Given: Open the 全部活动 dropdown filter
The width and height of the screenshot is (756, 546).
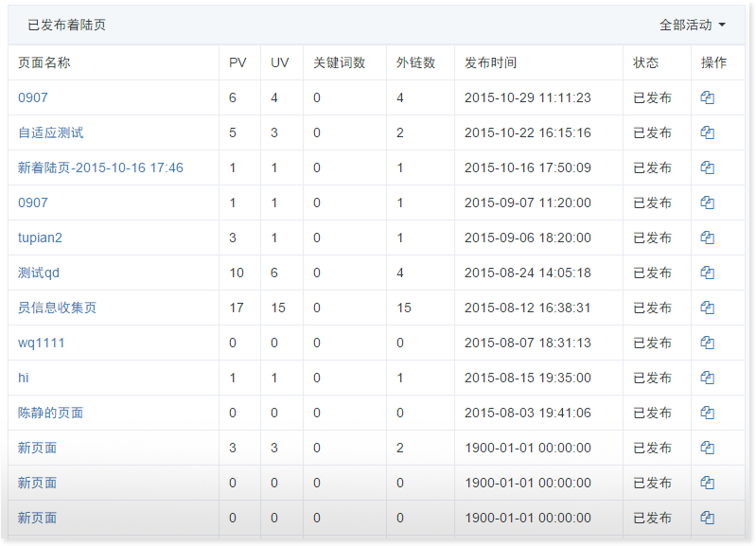Looking at the screenshot, I should (693, 26).
